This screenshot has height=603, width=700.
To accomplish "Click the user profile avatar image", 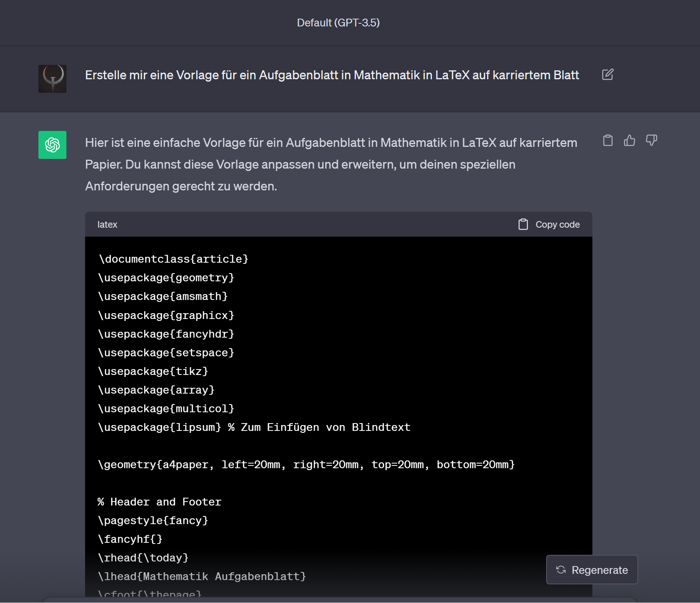I will [x=52, y=79].
